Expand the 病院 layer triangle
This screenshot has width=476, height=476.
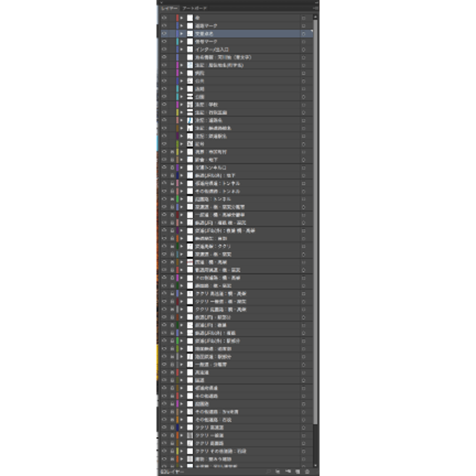tap(182, 73)
